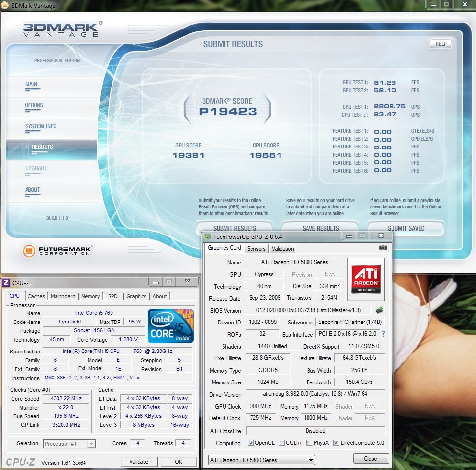Click the GPU-Z title bar icon
Viewport: 476px width, 470px height.
tap(207, 236)
